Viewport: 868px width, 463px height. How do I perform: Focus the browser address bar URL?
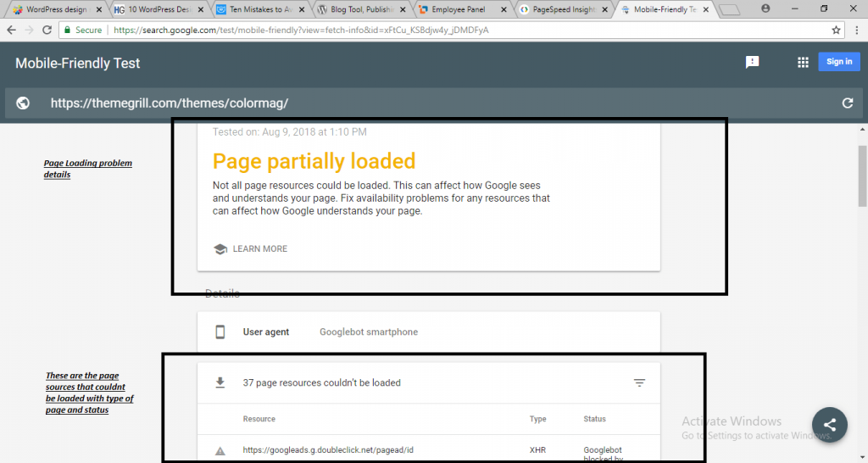[301, 30]
